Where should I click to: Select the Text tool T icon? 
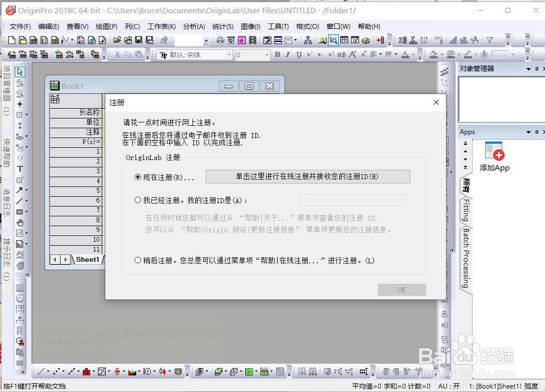(20, 169)
